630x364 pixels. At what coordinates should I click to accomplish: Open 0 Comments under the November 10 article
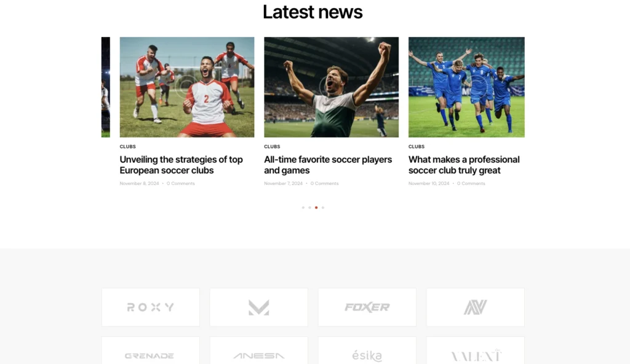click(471, 183)
